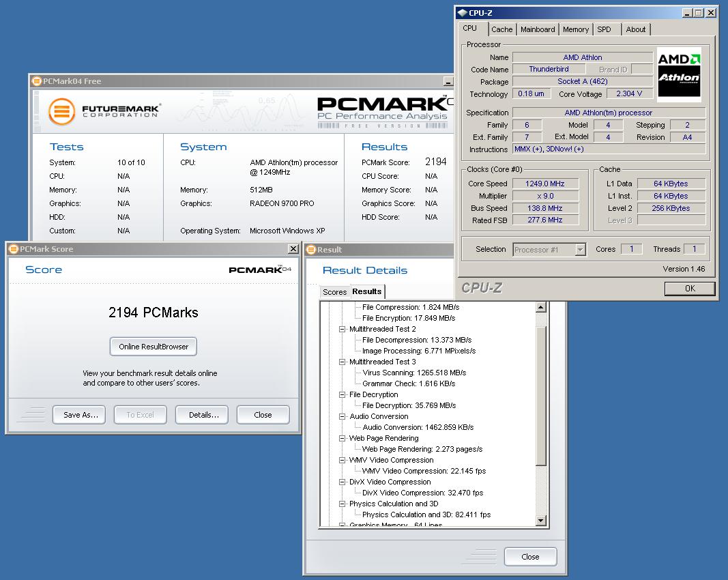Click the Core Voltage 2.304 V field
The height and width of the screenshot is (580, 728).
click(x=630, y=93)
